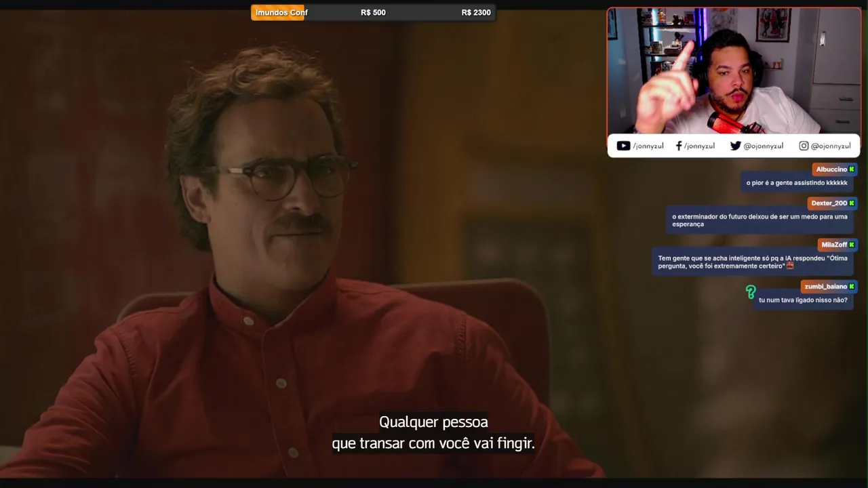Screen dimensions: 868x488
Task: Click message about 'o exterminador do futuro'
Action: (759, 220)
